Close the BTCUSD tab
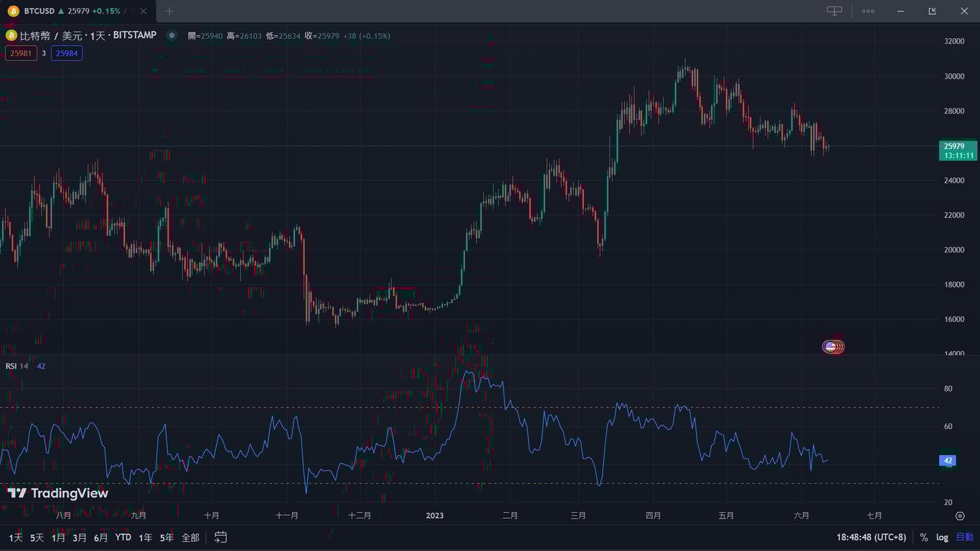 143,11
